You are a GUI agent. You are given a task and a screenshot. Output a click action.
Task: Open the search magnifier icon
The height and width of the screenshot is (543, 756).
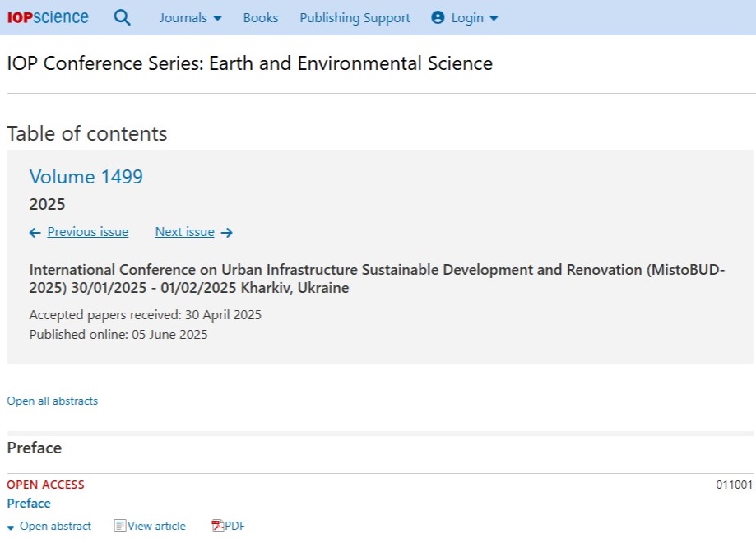pos(122,18)
